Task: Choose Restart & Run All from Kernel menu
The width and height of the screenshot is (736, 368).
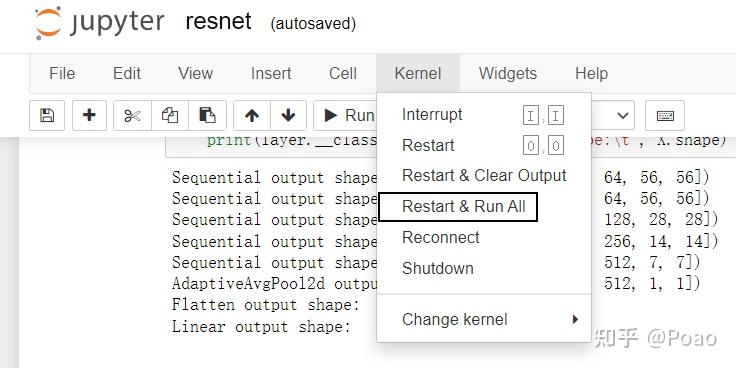Action: pyautogui.click(x=464, y=207)
